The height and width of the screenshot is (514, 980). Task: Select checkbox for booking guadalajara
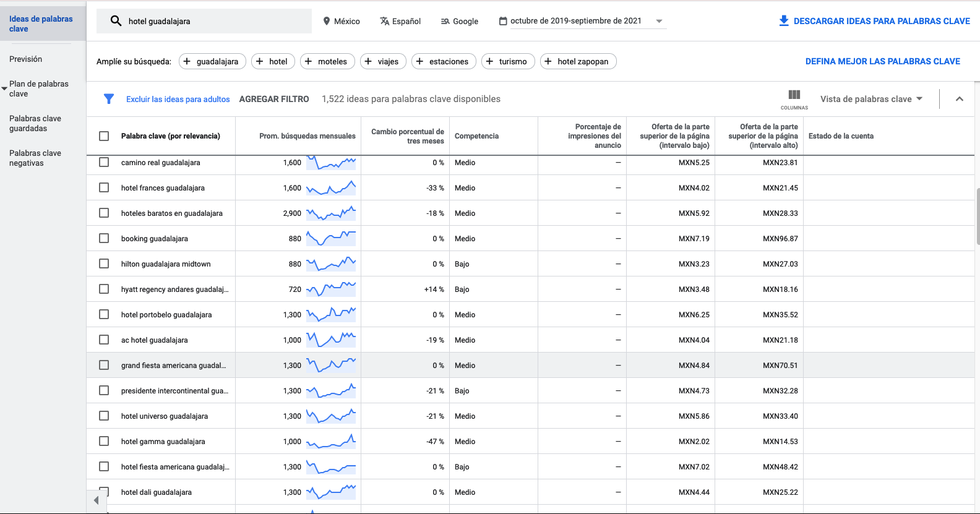104,238
